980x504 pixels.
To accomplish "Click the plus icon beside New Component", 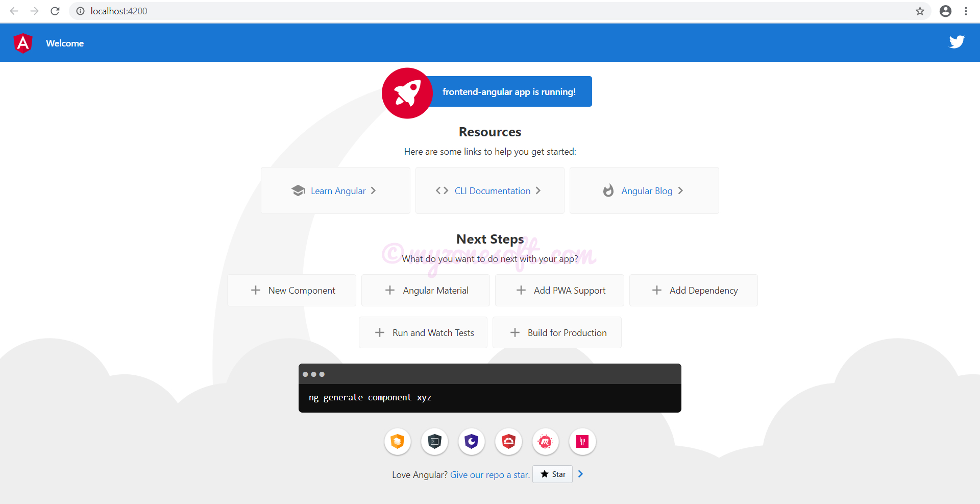I will tap(256, 290).
